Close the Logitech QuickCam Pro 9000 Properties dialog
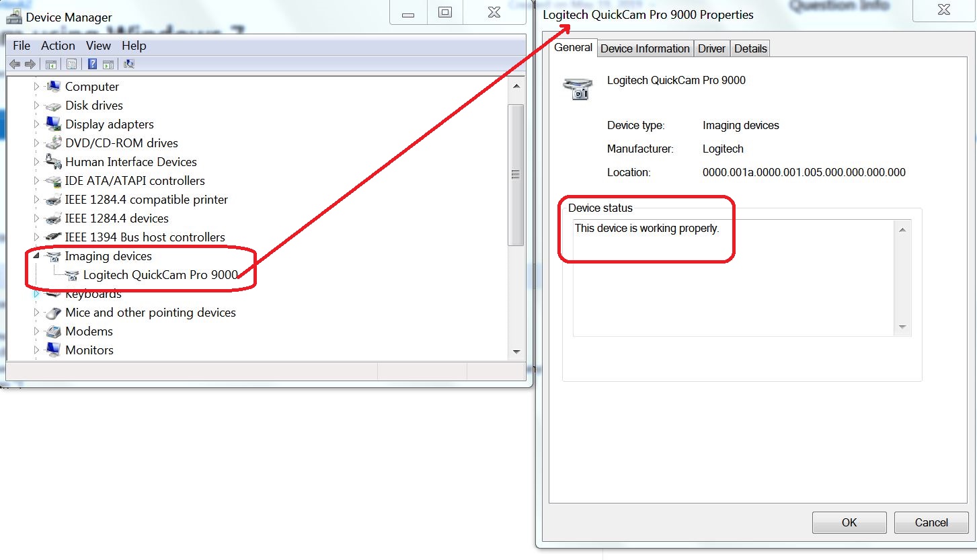Viewport: 977px width, 560px height. (x=945, y=10)
